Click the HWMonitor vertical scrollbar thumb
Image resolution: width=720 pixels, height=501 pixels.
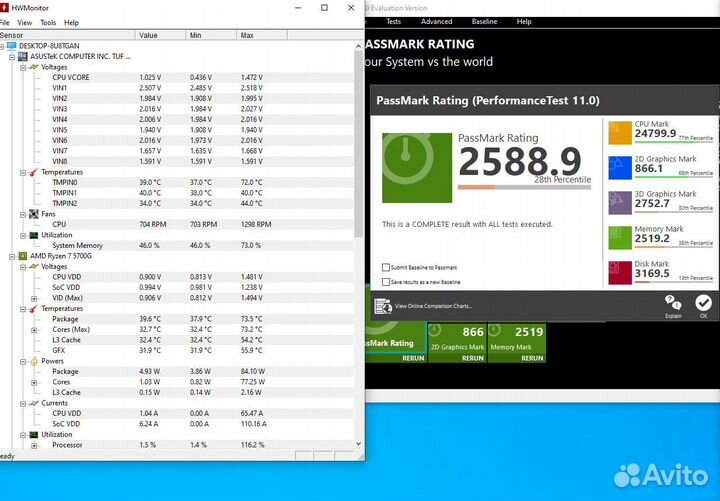click(x=358, y=144)
